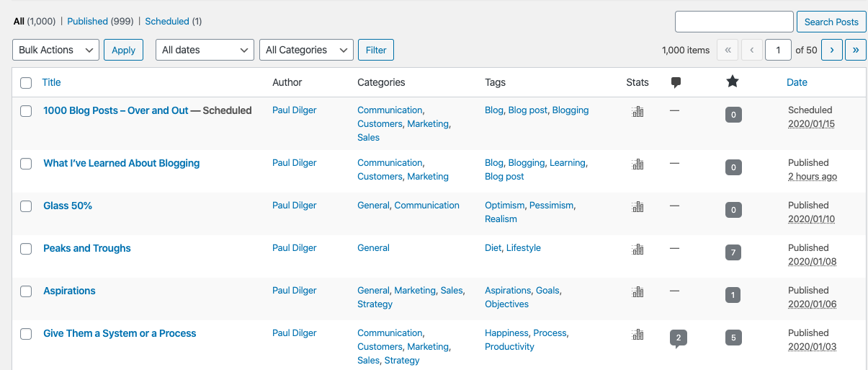Open the post What I've Learned About Blogging

121,163
